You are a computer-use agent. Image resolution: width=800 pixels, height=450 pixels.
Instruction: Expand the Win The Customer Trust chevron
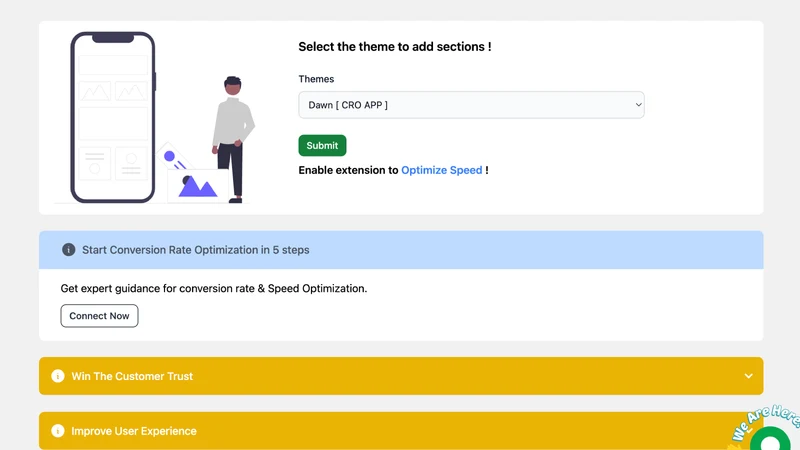pos(748,376)
